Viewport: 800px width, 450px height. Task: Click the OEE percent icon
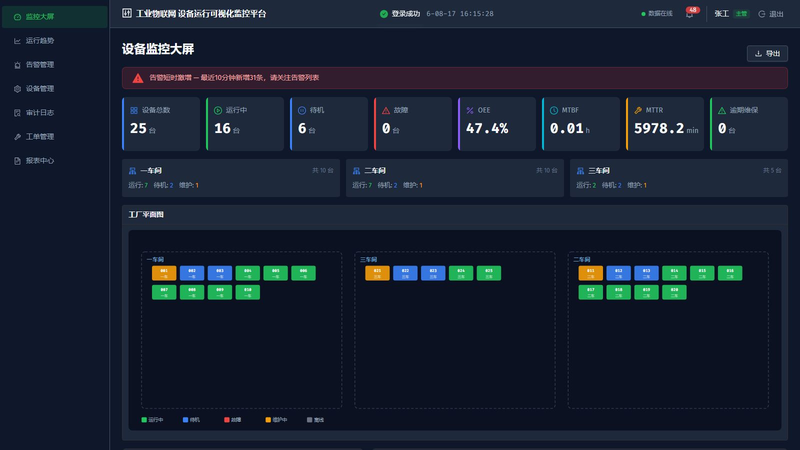(x=470, y=110)
